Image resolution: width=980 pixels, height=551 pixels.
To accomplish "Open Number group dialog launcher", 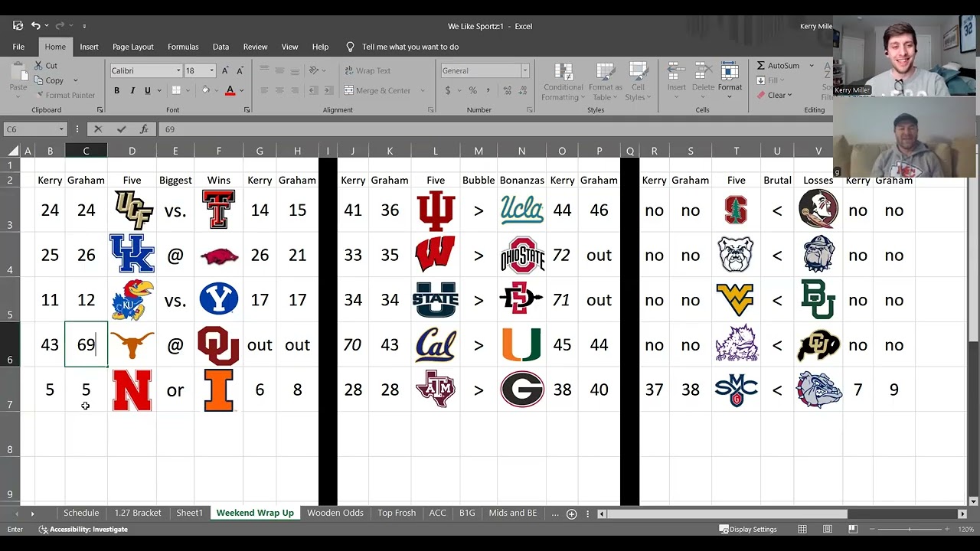I will point(529,110).
